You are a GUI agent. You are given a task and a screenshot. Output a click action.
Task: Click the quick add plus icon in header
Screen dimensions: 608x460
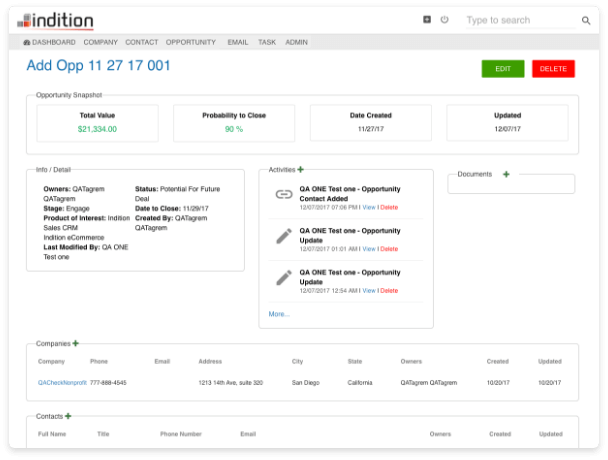click(427, 19)
